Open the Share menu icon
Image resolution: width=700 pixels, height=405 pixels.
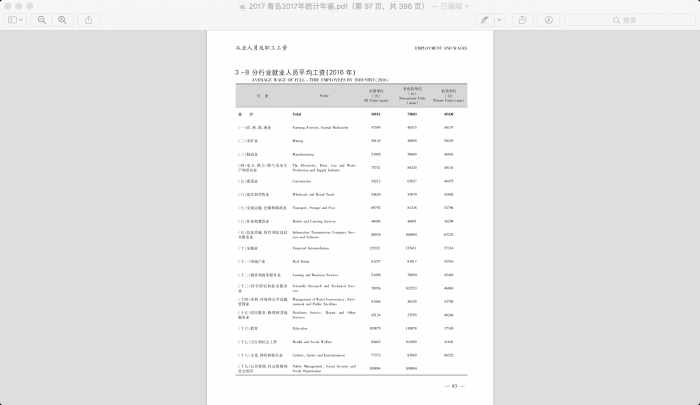[89, 20]
